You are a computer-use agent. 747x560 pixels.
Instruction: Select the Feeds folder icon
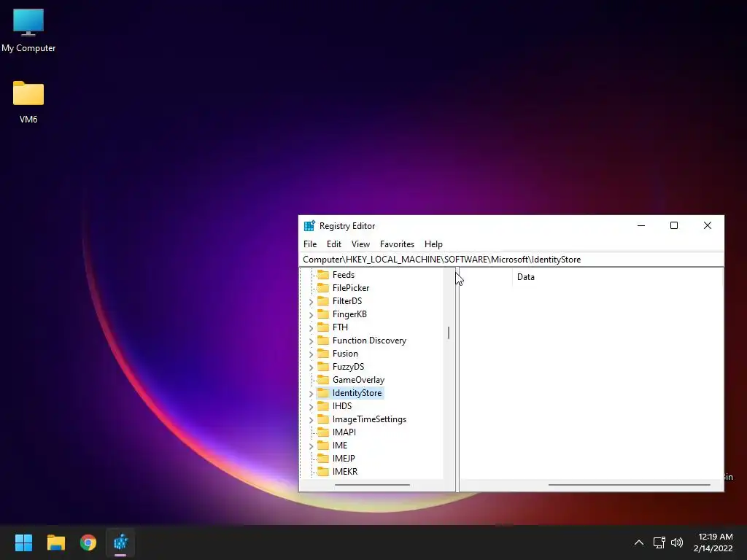click(323, 275)
